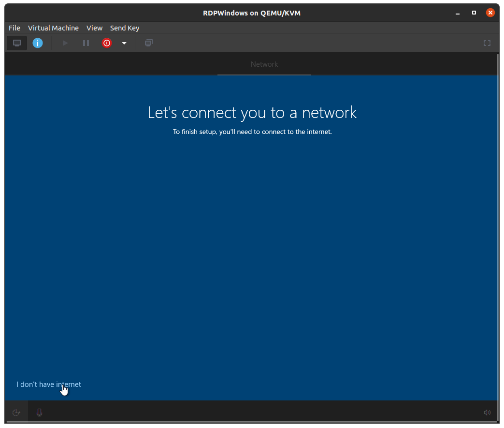
Task: Minimize the RDPWindows viewer window
Action: [458, 13]
